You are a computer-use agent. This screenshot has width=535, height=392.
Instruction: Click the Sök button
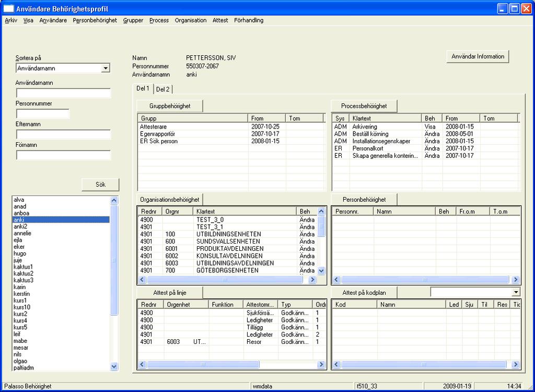tap(100, 185)
